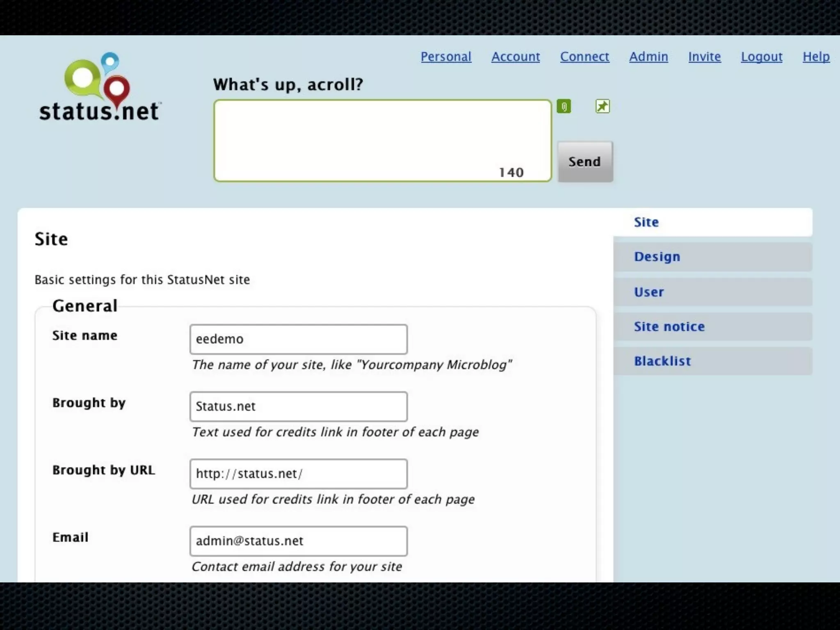Screen dimensions: 840x630
Task: Go to the Connect link
Action: 584,57
